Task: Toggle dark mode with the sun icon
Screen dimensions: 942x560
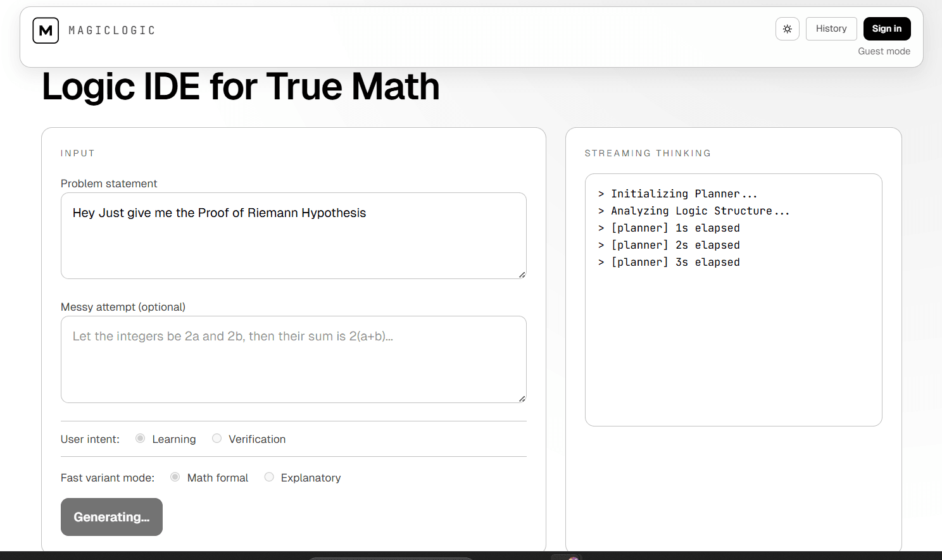Action: point(787,28)
